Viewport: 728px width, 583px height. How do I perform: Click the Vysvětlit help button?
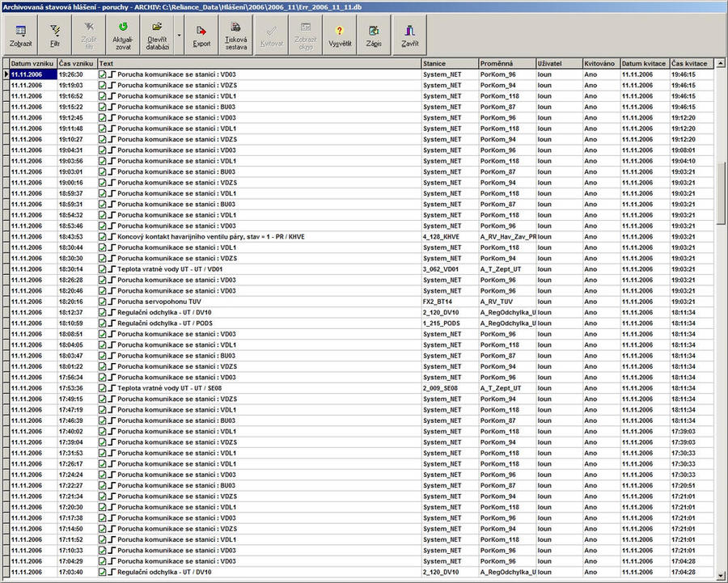coord(340,35)
